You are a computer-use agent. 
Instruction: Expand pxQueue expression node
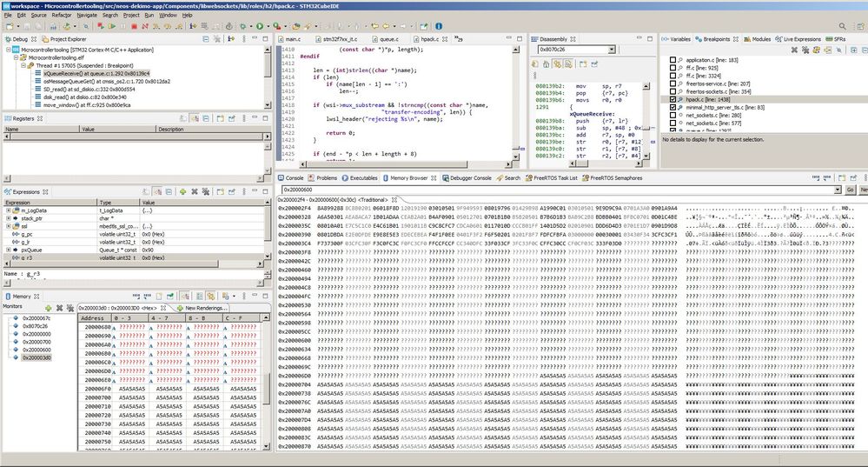9,250
